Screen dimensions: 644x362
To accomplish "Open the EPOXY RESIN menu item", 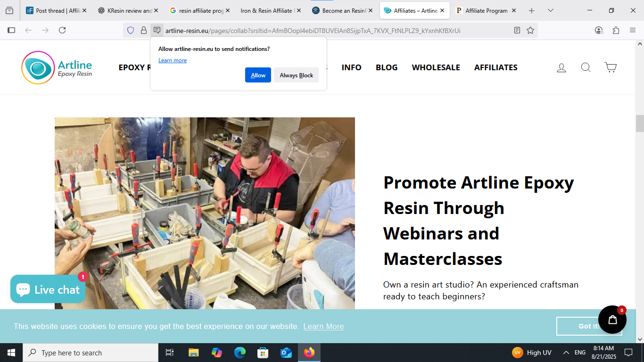I will [134, 67].
